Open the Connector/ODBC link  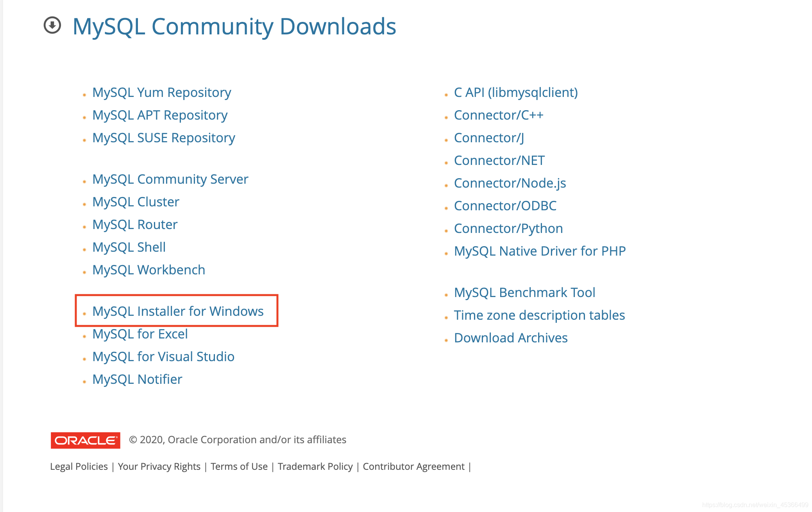[505, 206]
